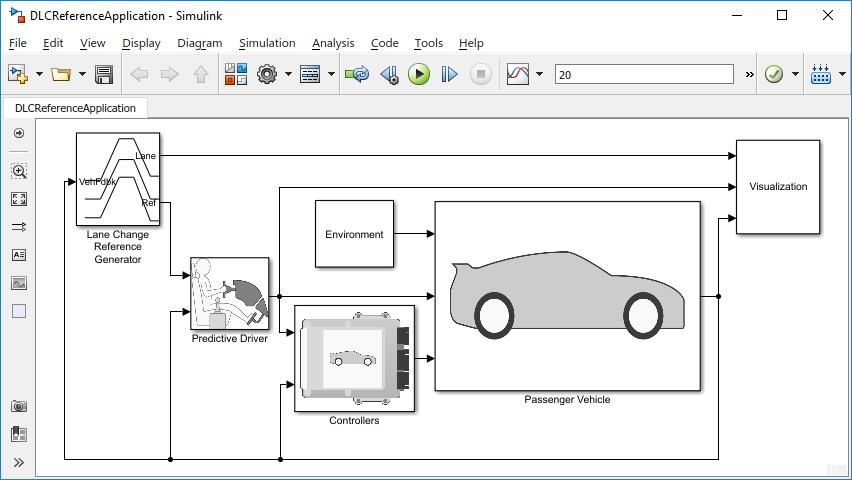This screenshot has height=480, width=852.
Task: Click the Annotation text palette icon
Action: (x=18, y=254)
